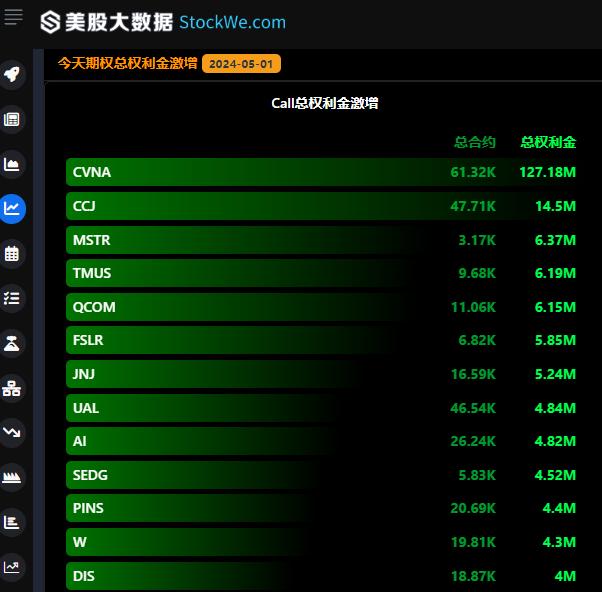Click the 5.24M premium value

point(556,374)
